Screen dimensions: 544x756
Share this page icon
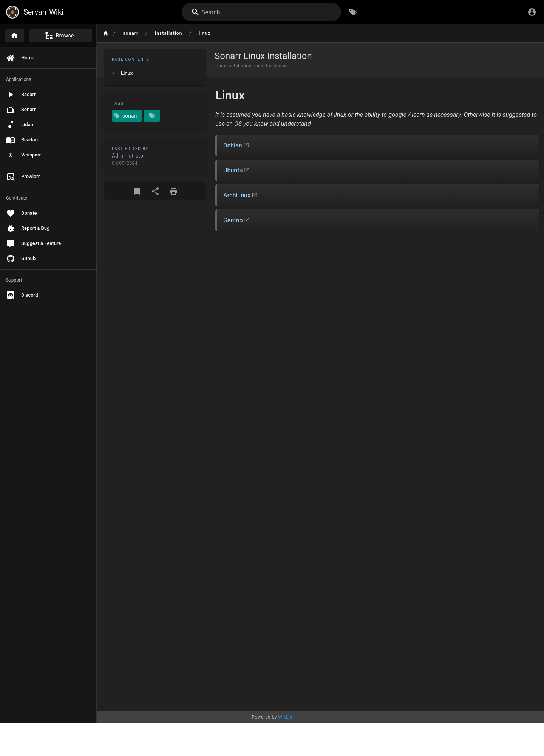click(x=155, y=191)
